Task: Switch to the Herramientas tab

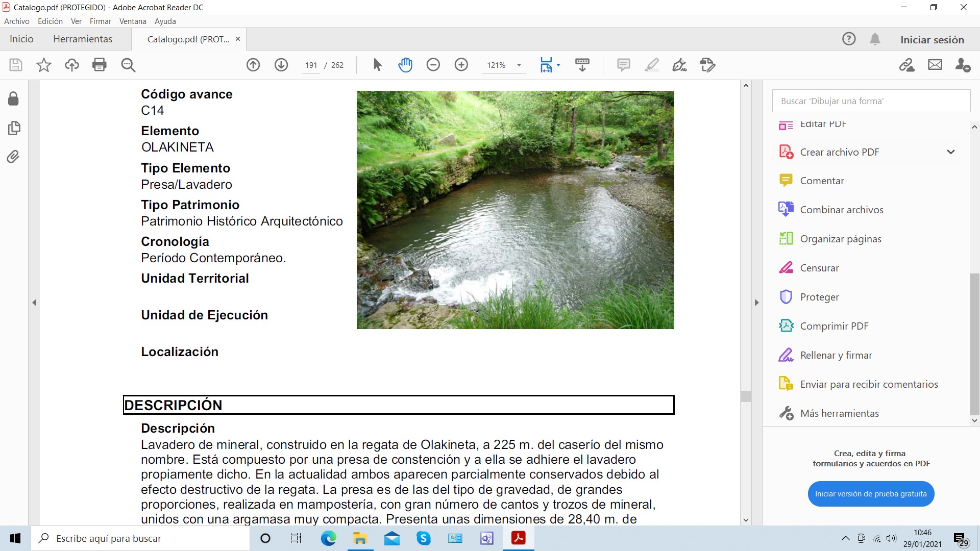Action: tap(83, 39)
